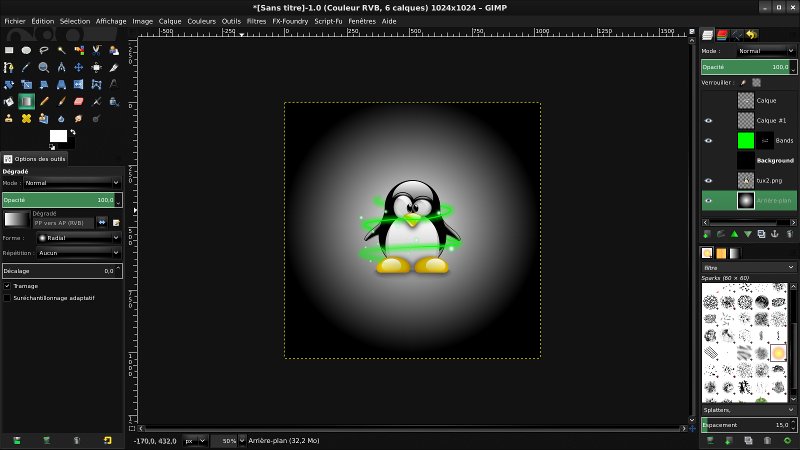Choose the Smudge tool
The width and height of the screenshot is (800, 450).
[x=79, y=118]
